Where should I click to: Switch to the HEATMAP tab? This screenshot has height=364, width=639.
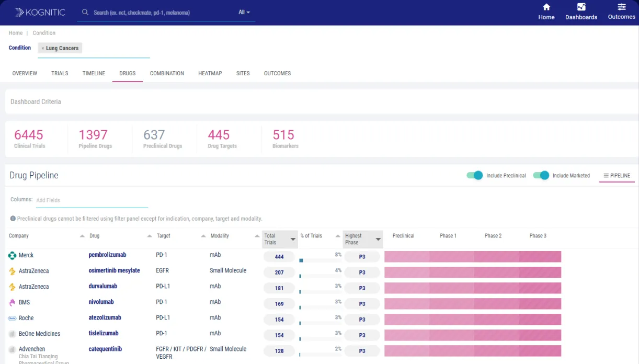pos(210,73)
